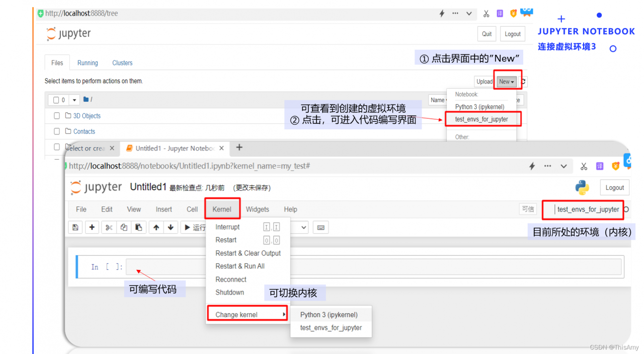Expand the chevron in the tree page address bar

469,14
